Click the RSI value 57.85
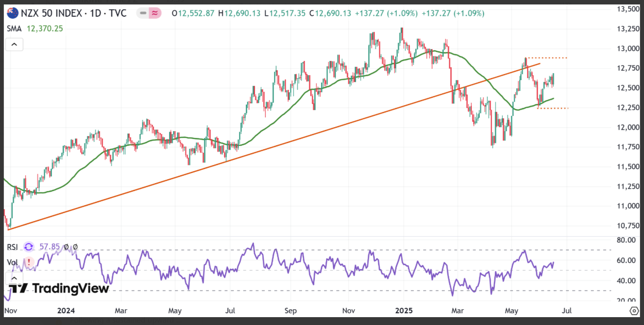 click(50, 247)
